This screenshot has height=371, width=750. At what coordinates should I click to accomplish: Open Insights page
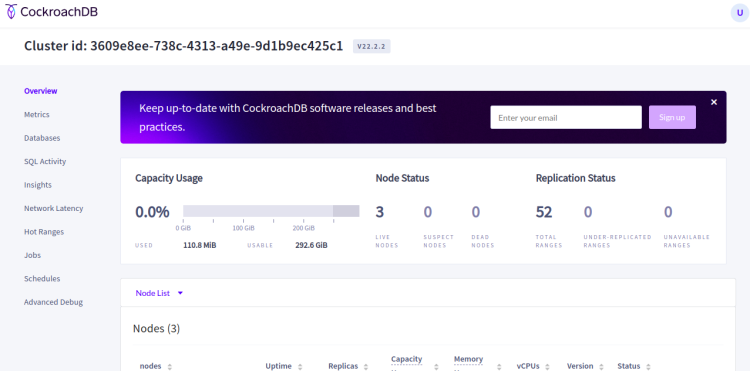38,185
